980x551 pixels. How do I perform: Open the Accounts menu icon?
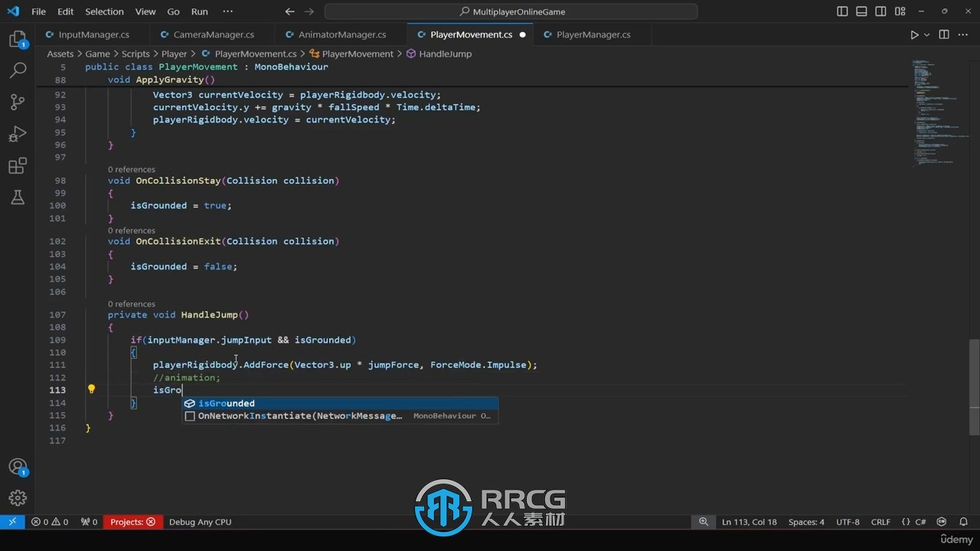pyautogui.click(x=17, y=467)
